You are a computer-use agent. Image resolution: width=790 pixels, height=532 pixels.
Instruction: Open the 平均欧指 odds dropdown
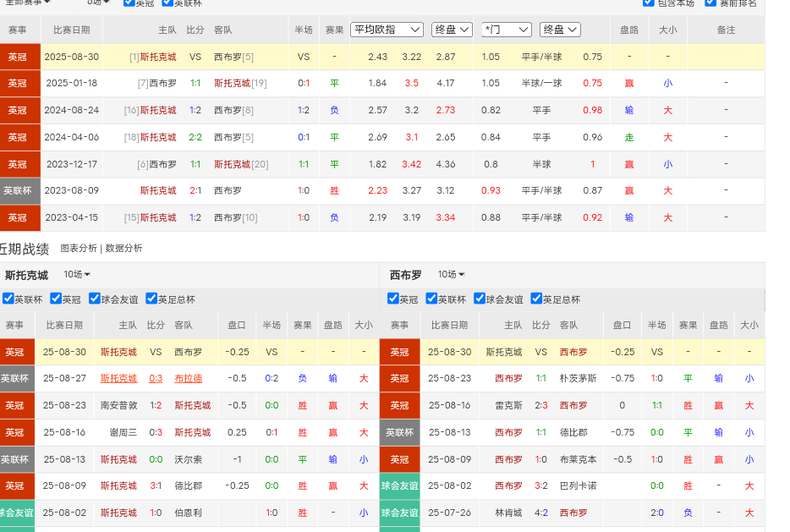coord(387,30)
